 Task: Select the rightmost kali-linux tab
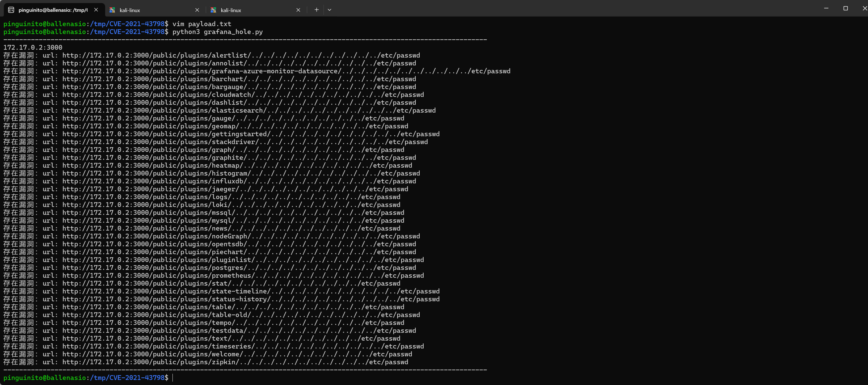pyautogui.click(x=256, y=10)
